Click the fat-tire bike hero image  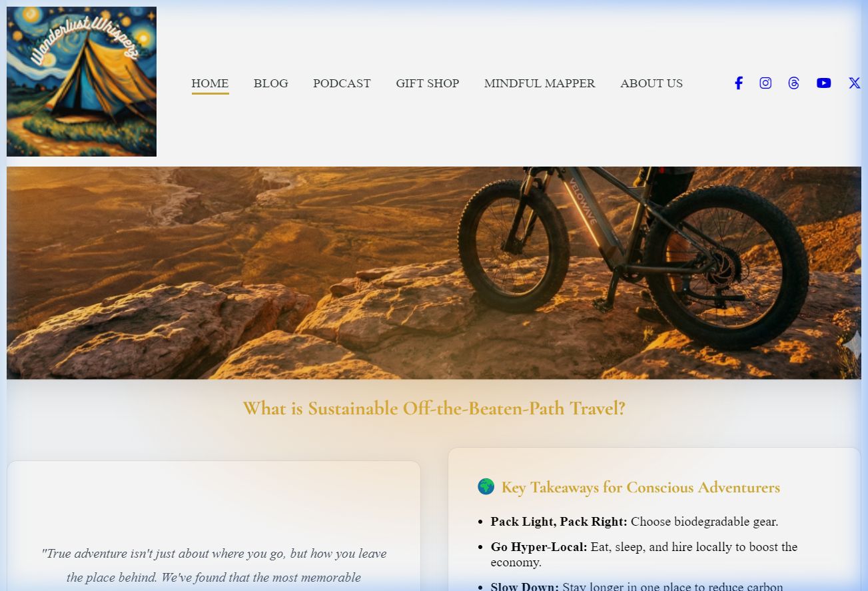[434, 273]
